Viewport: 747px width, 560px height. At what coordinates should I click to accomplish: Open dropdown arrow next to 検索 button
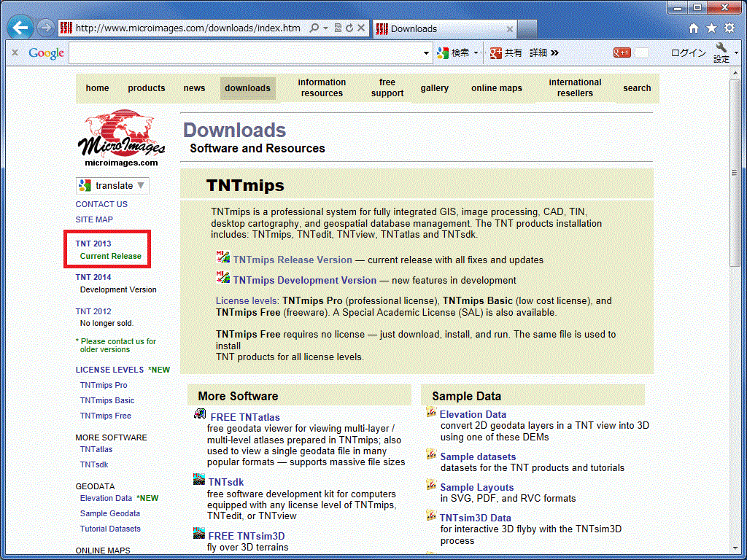476,52
